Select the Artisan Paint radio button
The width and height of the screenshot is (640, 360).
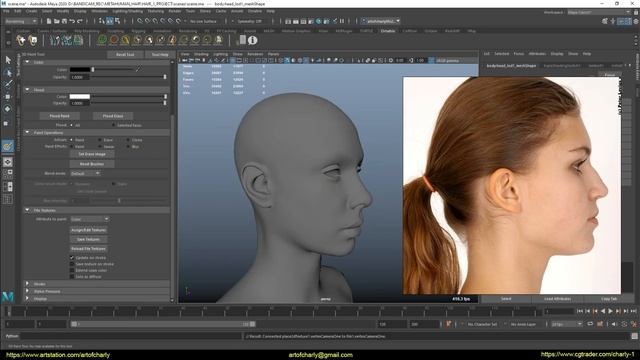[x=71, y=140]
